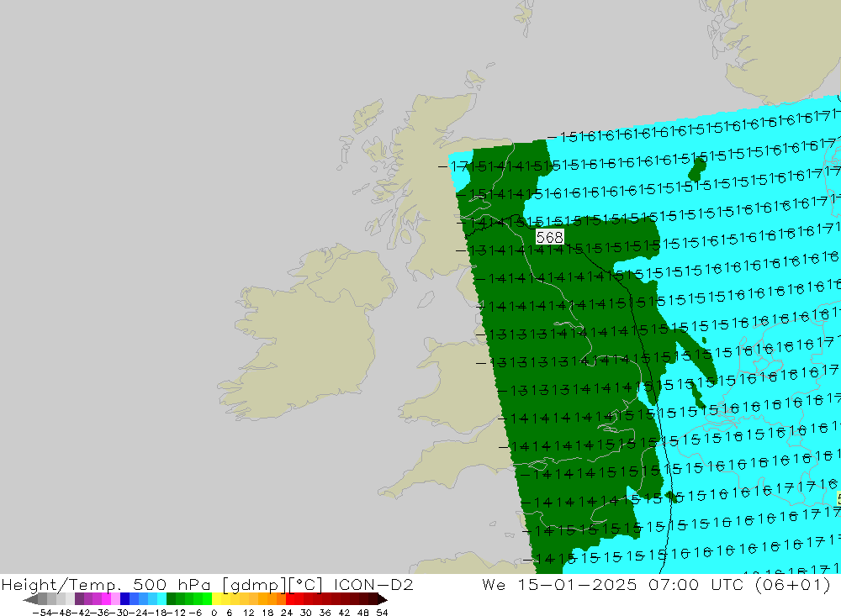Click the left gray arrow of the color scale
The image size is (841, 616).
[x=30, y=599]
